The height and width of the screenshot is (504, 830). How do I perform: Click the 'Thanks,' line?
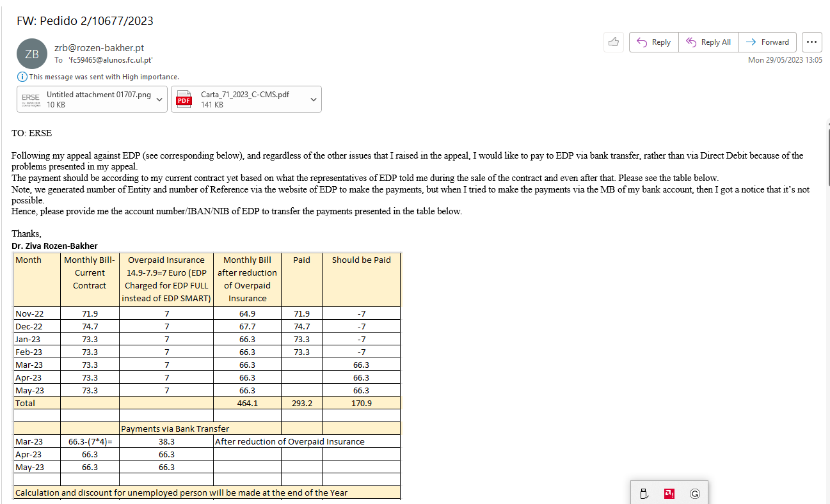tap(26, 233)
